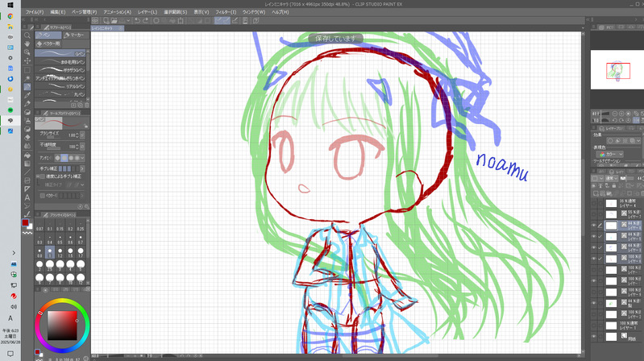644x361 pixels.
Task: Delete sub tool trash icon
Action: [87, 105]
